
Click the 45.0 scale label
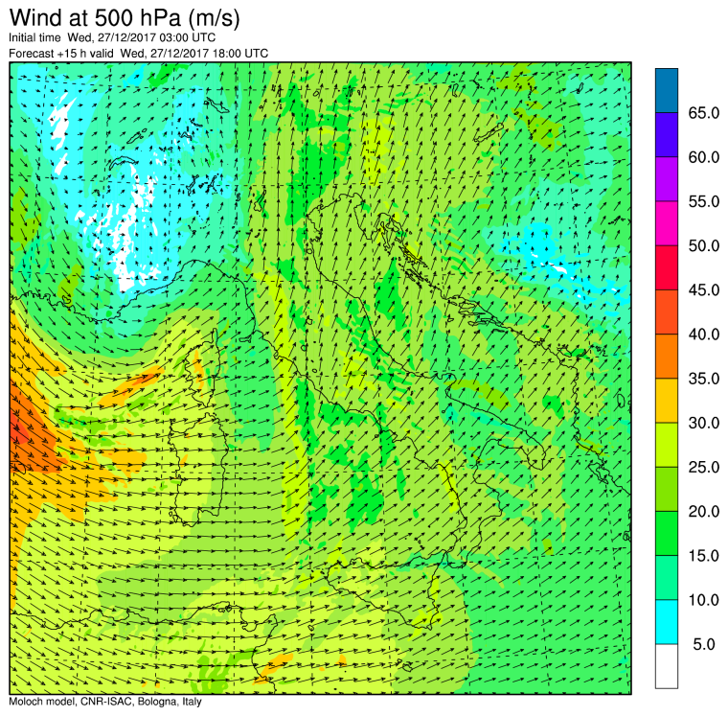(704, 289)
